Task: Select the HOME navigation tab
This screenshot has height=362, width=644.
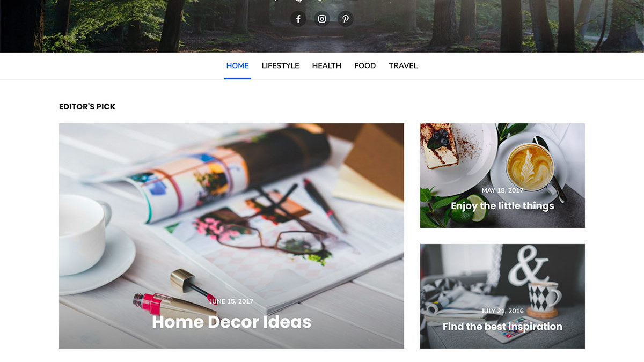Action: 238,66
